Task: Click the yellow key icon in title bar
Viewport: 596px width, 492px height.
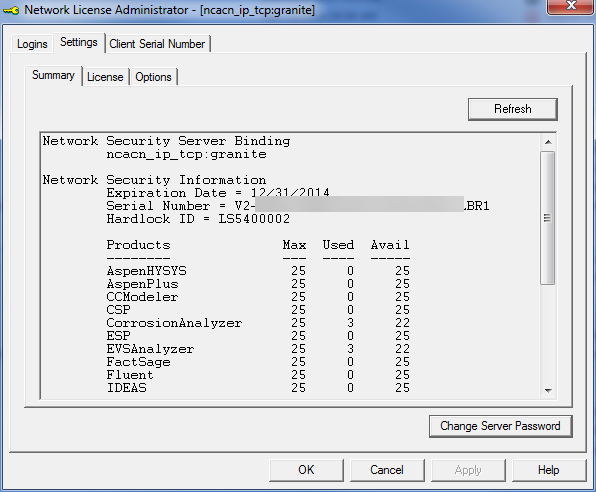Action: tap(11, 10)
